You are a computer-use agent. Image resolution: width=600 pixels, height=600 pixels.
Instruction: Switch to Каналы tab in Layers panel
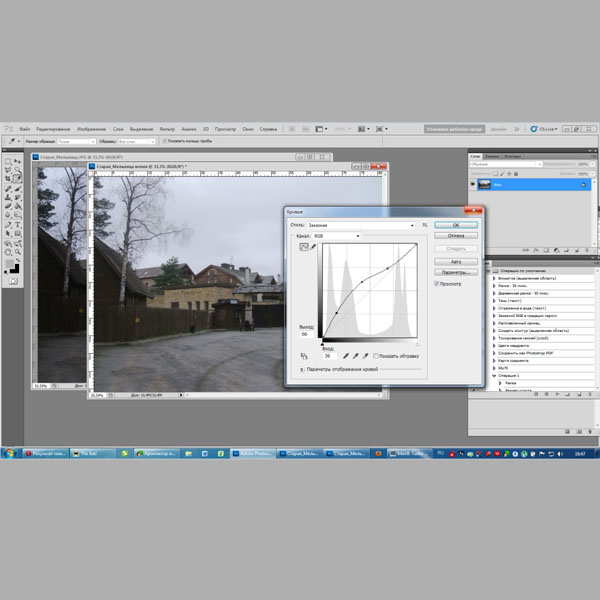click(492, 156)
